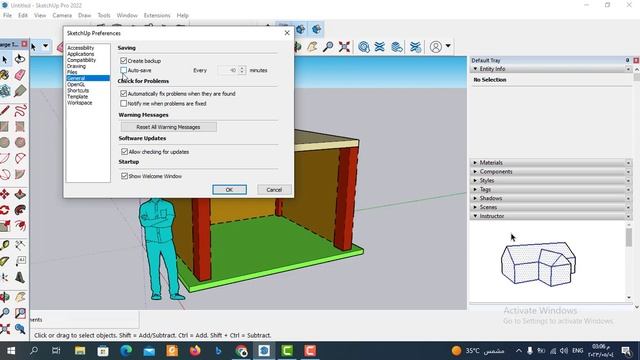This screenshot has height=360, width=640.
Task: Open Extension Warehouse from toolbar
Action: (x=380, y=47)
